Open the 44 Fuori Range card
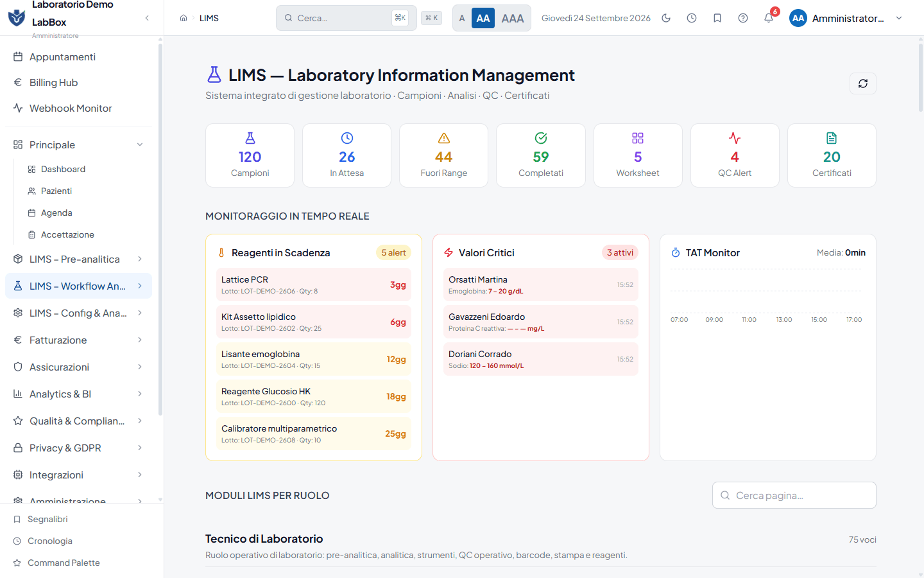The width and height of the screenshot is (924, 578). (444, 155)
